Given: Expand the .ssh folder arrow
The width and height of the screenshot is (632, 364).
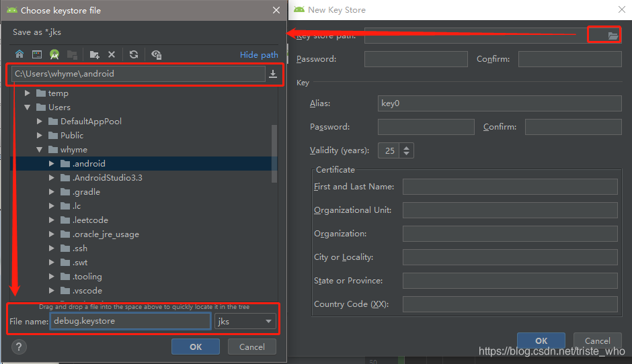Looking at the screenshot, I should point(52,248).
